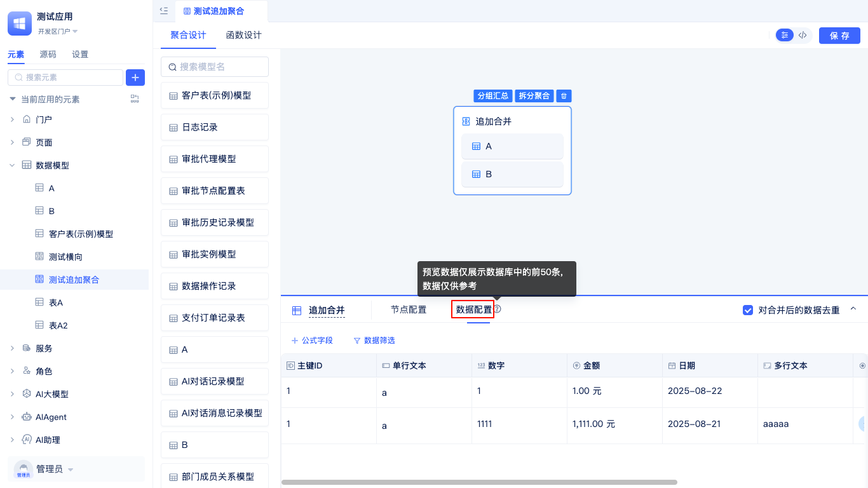The width and height of the screenshot is (868, 488).
Task: Click the 测试应用 app logo icon
Action: (20, 24)
